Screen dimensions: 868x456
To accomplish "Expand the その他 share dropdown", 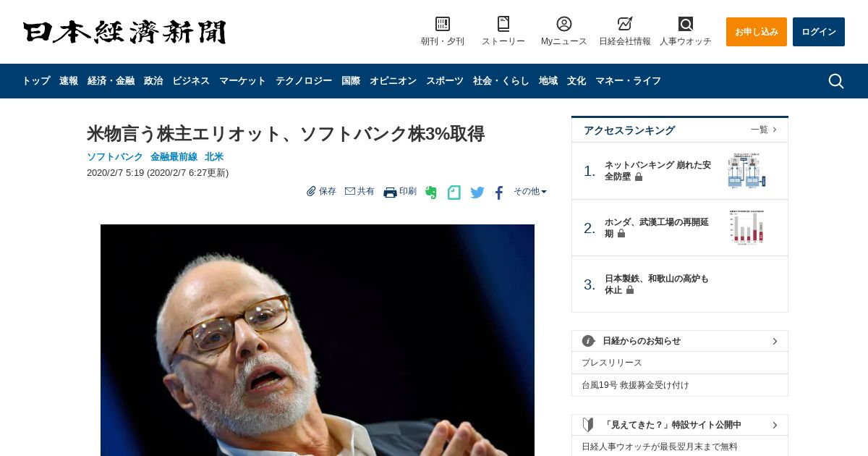I will point(530,192).
